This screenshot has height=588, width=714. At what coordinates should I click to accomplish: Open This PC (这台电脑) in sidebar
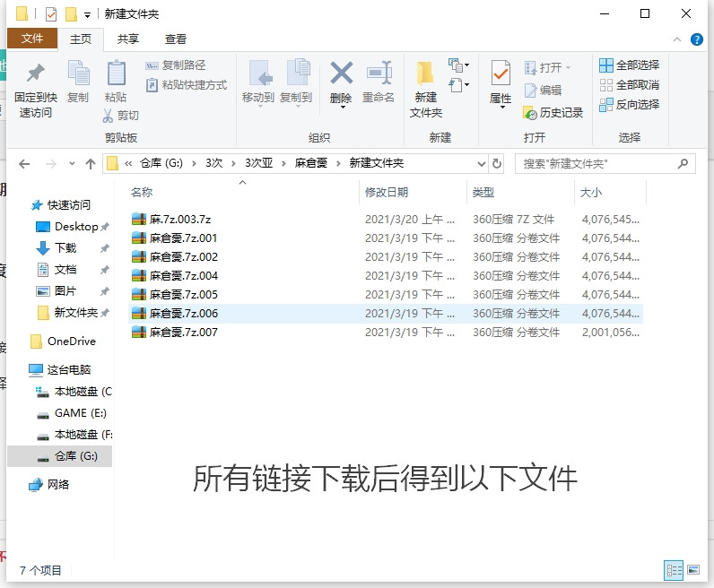(x=60, y=370)
